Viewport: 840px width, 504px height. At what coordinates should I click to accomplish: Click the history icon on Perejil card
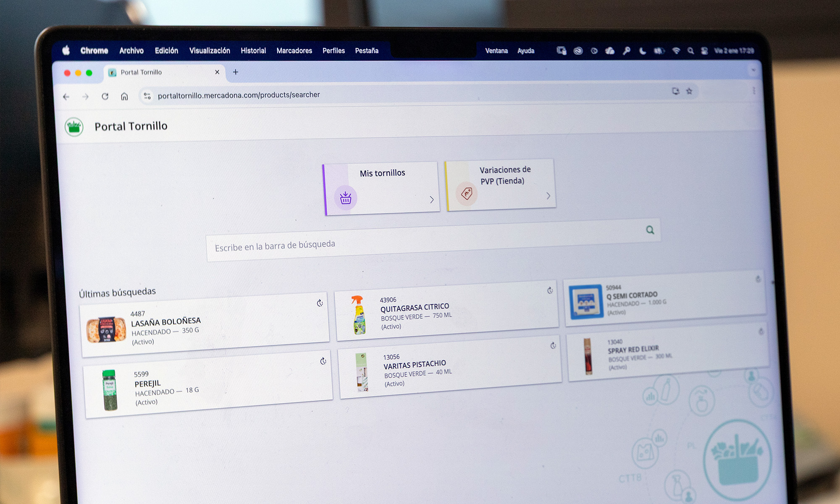(323, 361)
